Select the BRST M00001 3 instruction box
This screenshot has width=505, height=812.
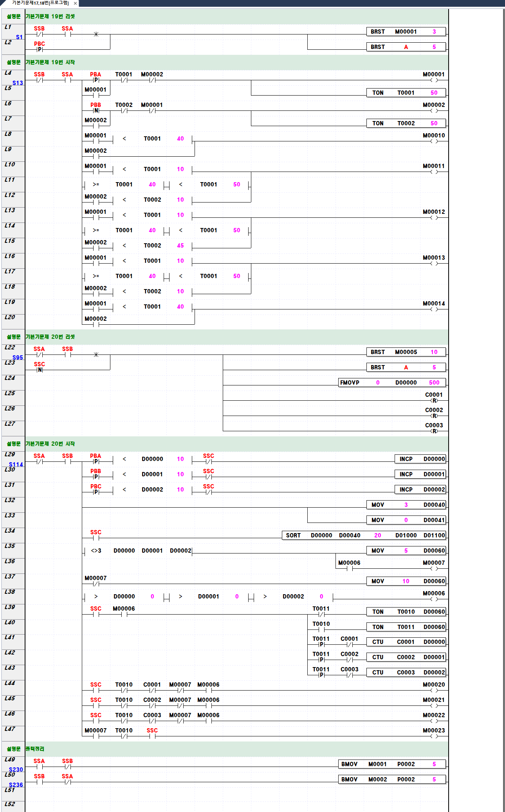click(406, 32)
